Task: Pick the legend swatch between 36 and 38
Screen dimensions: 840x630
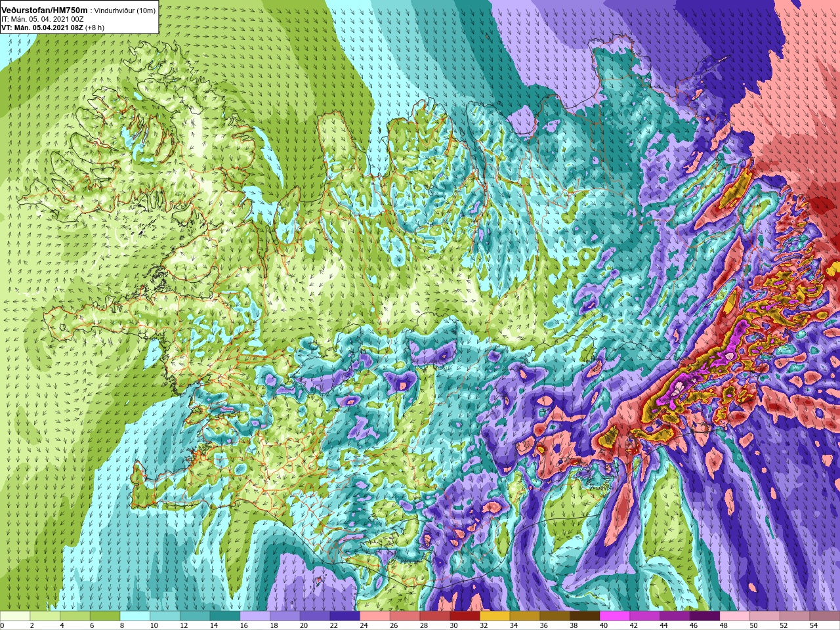Action: (x=555, y=616)
